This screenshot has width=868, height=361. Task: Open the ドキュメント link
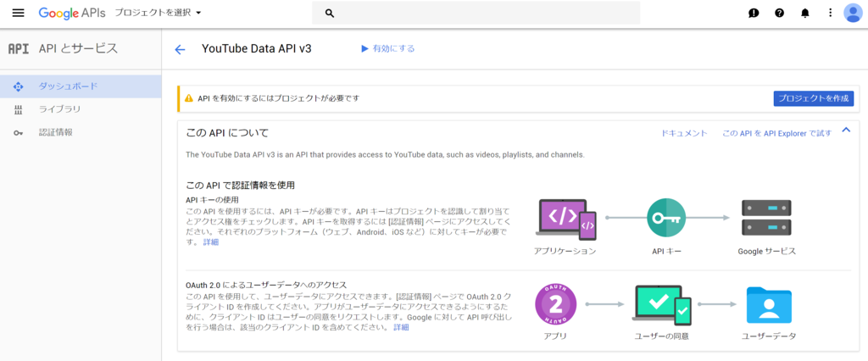684,133
